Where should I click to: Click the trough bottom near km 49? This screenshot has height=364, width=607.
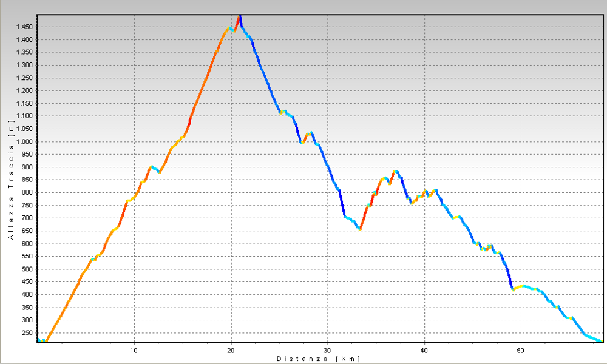coord(513,289)
